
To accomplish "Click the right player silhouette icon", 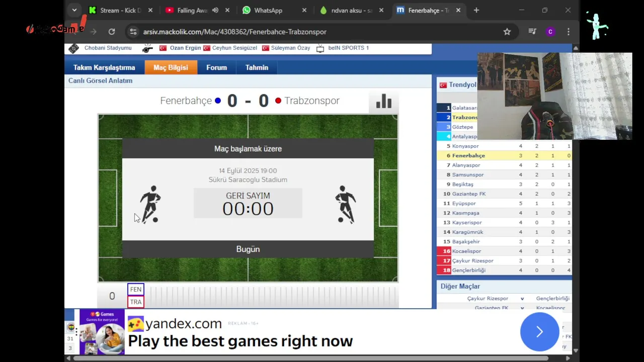I will [345, 204].
